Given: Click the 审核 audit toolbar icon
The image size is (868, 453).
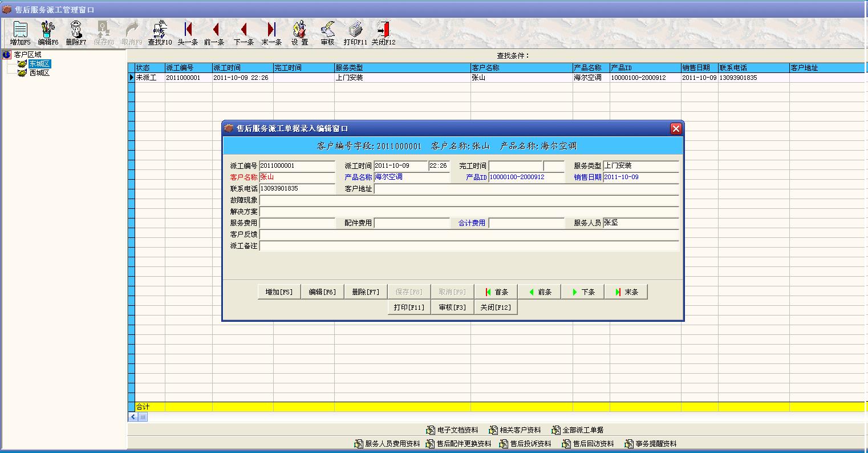Looking at the screenshot, I should 327,33.
